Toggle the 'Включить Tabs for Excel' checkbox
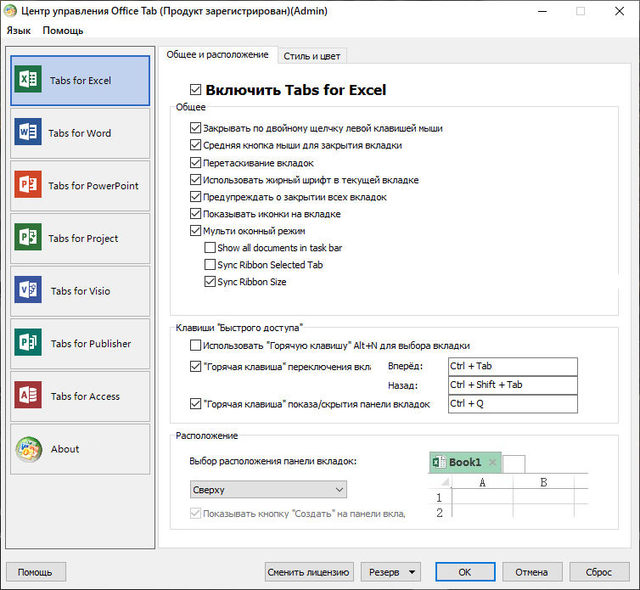The width and height of the screenshot is (640, 590). click(x=195, y=90)
